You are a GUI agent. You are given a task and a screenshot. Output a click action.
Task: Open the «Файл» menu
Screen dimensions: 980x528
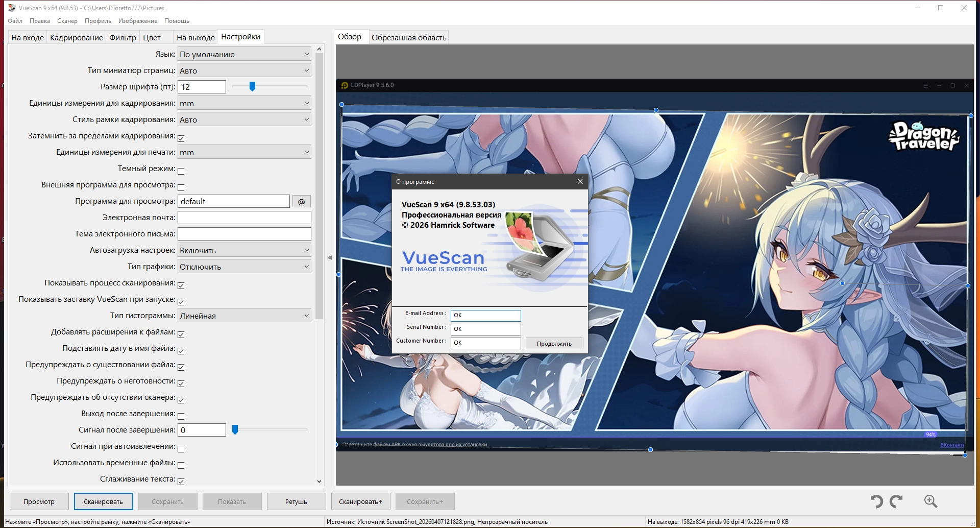pos(15,21)
